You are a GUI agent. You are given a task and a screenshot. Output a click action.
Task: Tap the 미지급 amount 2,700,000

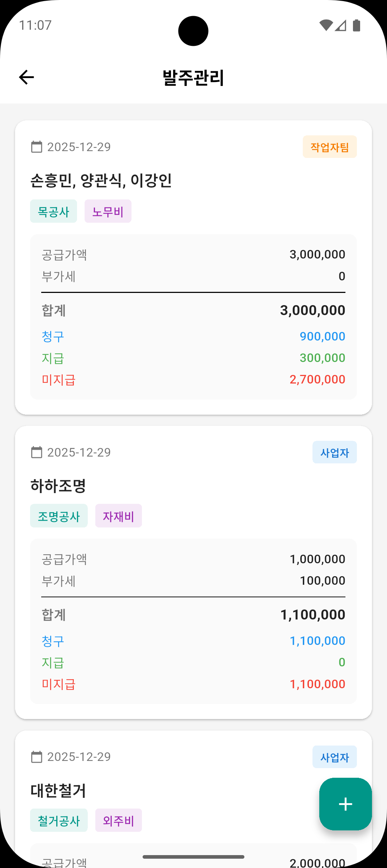click(x=317, y=380)
